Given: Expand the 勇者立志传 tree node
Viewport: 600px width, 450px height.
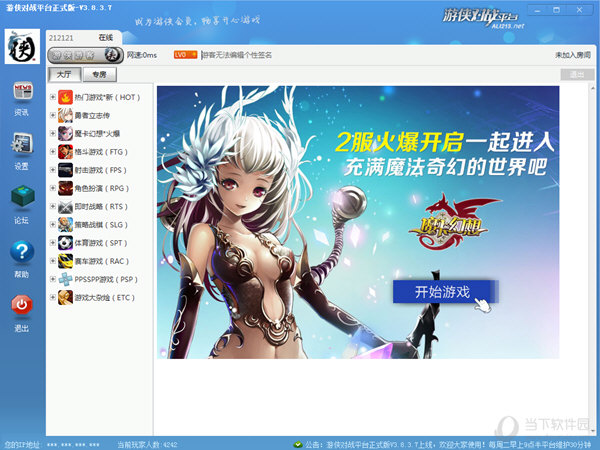Looking at the screenshot, I should click(53, 115).
